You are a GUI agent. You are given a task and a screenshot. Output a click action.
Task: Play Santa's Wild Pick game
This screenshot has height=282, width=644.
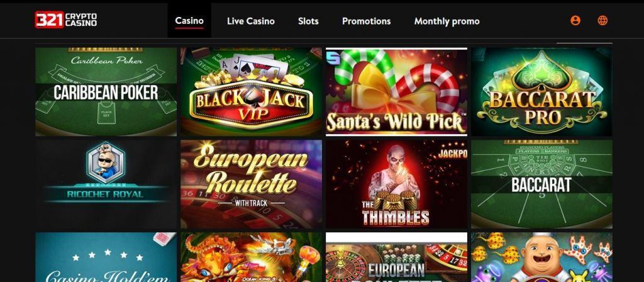(x=396, y=92)
